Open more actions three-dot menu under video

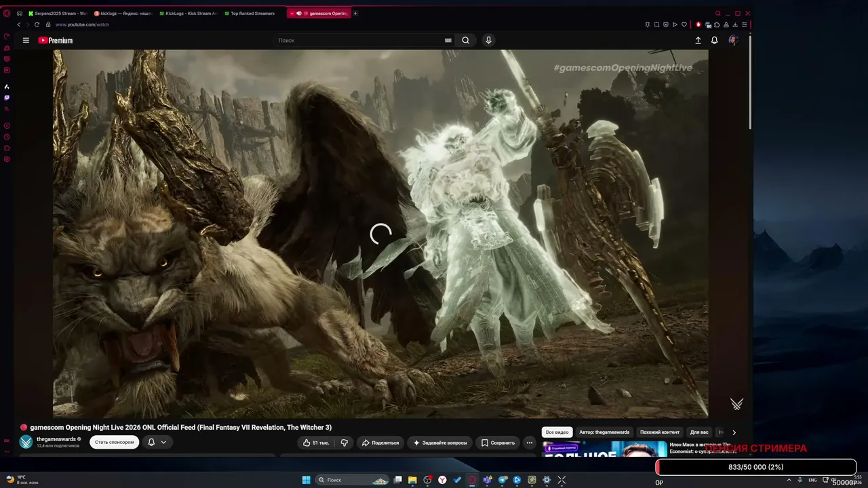pyautogui.click(x=530, y=443)
